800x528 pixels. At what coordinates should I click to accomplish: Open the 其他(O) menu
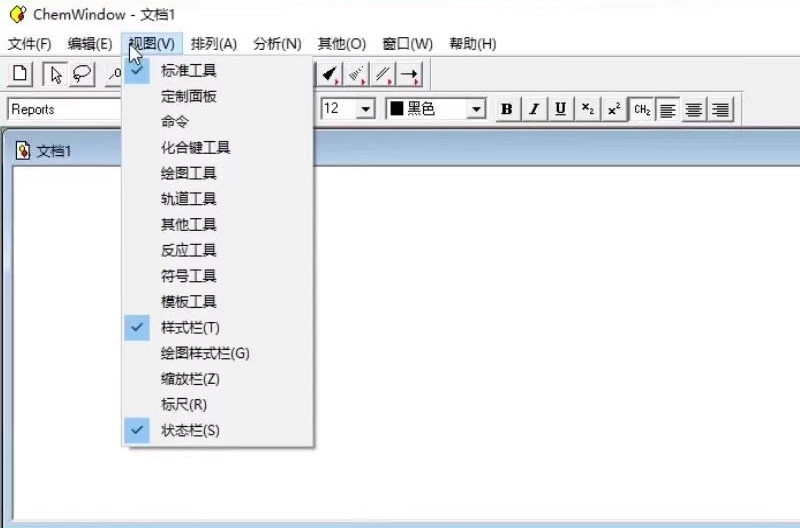(x=341, y=44)
